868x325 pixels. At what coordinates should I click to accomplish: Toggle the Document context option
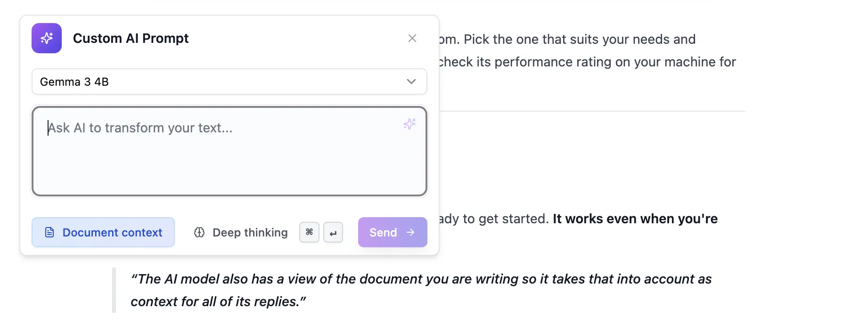click(x=103, y=232)
